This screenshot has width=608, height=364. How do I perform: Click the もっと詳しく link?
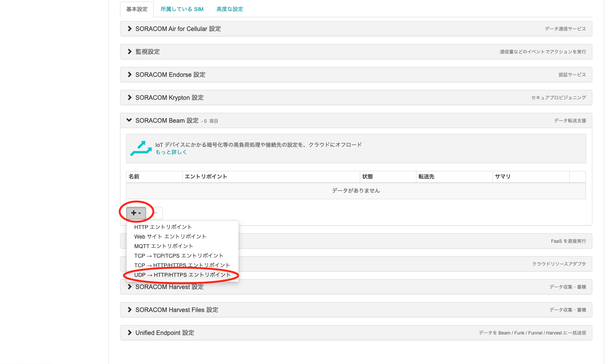click(x=171, y=152)
